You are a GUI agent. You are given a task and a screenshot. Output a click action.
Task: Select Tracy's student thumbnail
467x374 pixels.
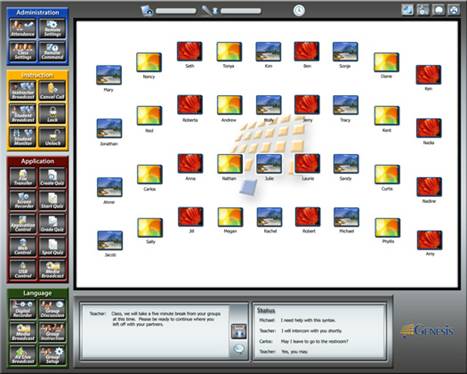click(x=346, y=105)
